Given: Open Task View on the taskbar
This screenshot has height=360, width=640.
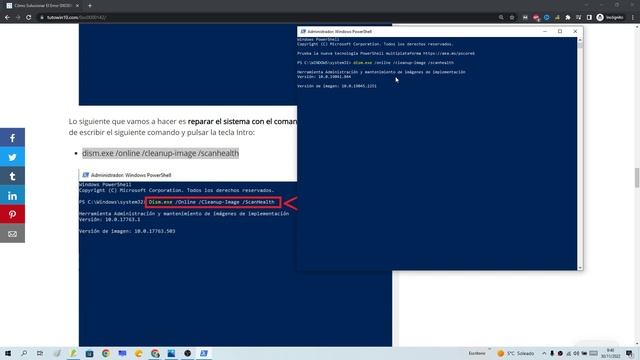Looking at the screenshot, I should tap(40, 353).
